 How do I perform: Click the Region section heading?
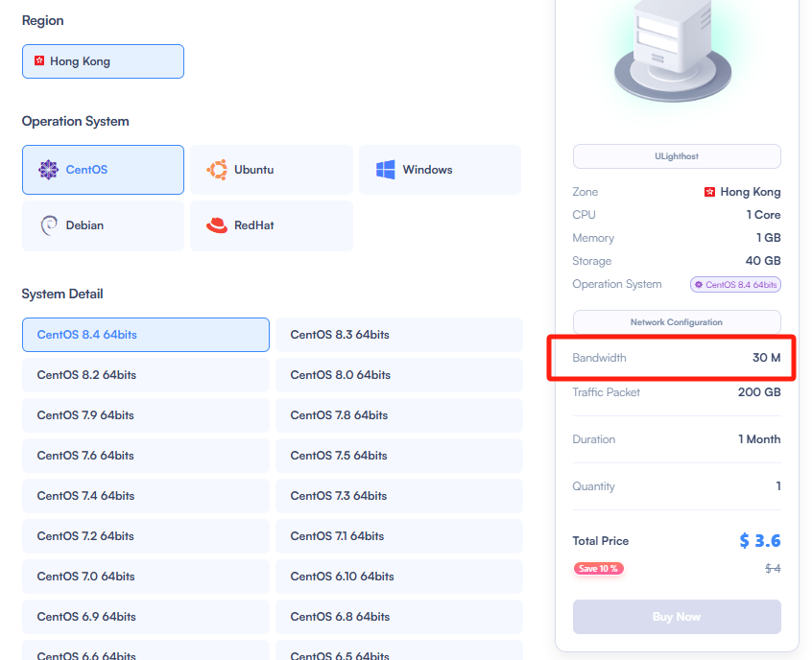[x=42, y=21]
